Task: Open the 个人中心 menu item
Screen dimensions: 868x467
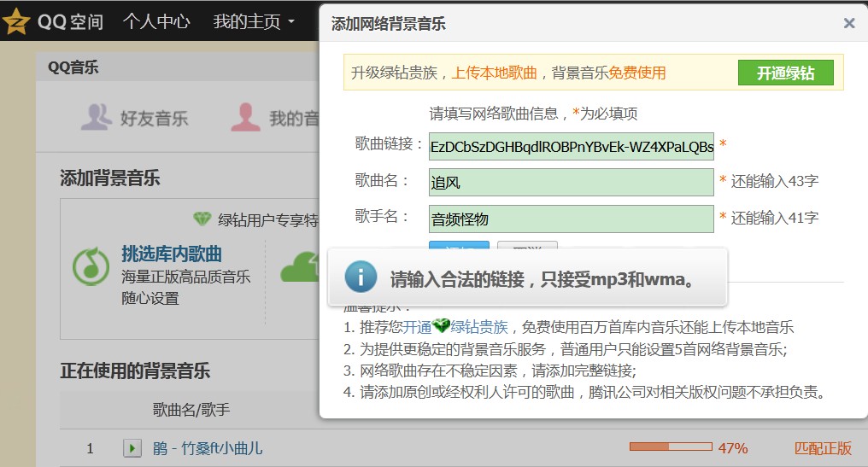Action: (x=156, y=21)
